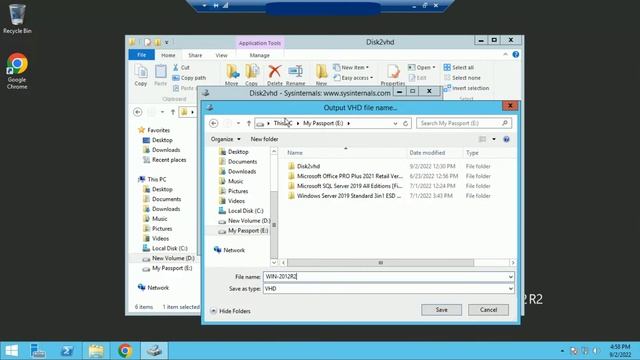Select New Volume (D:) in dialog tree
The width and height of the screenshot is (640, 360).
(x=244, y=220)
